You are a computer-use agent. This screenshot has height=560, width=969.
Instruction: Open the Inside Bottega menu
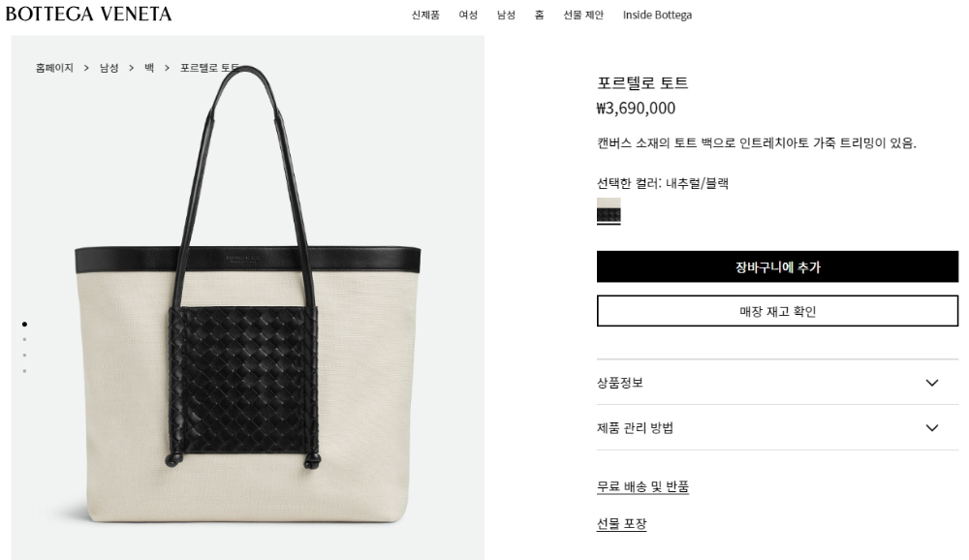(x=657, y=15)
